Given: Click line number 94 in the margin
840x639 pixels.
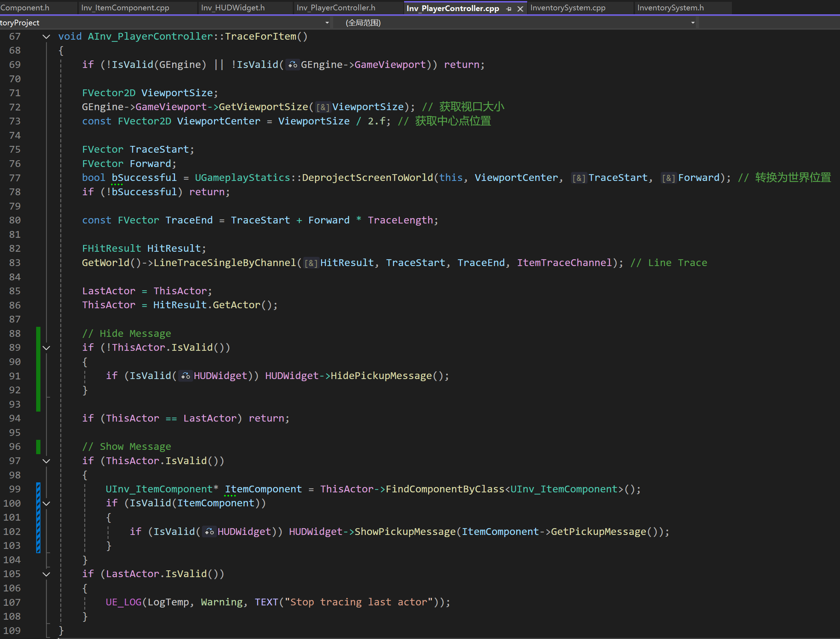Looking at the screenshot, I should [x=15, y=418].
